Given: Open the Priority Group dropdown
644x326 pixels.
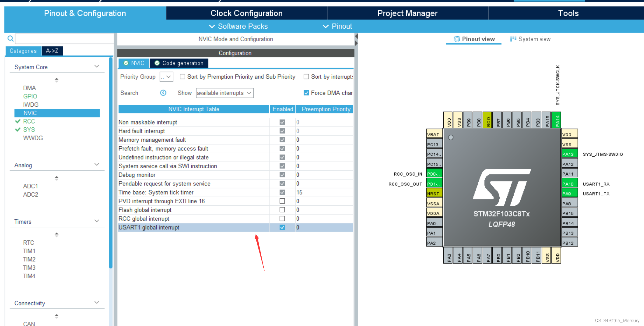Looking at the screenshot, I should (x=167, y=77).
